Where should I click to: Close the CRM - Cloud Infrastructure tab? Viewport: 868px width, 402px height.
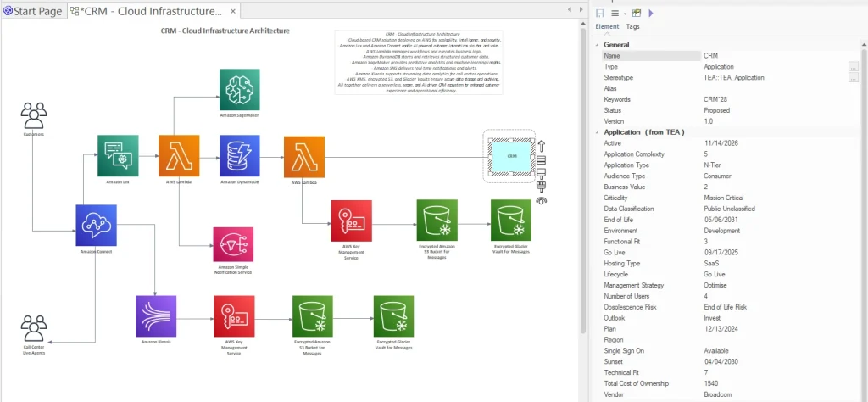(x=233, y=11)
